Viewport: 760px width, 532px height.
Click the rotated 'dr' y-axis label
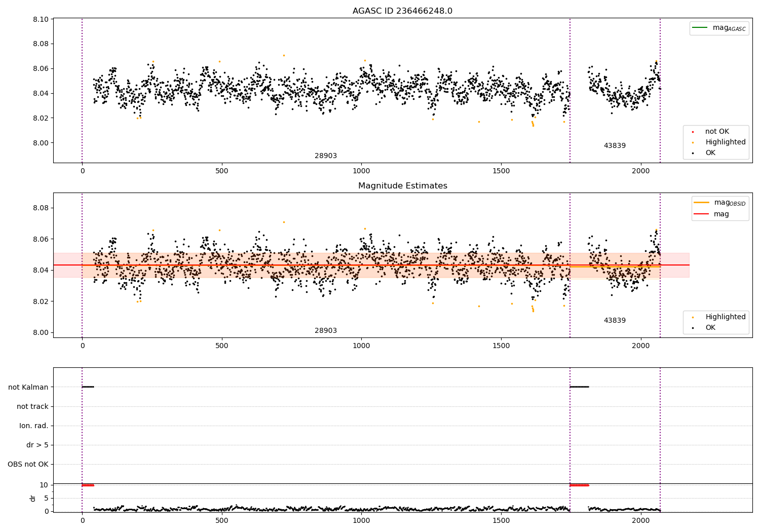click(x=33, y=498)
